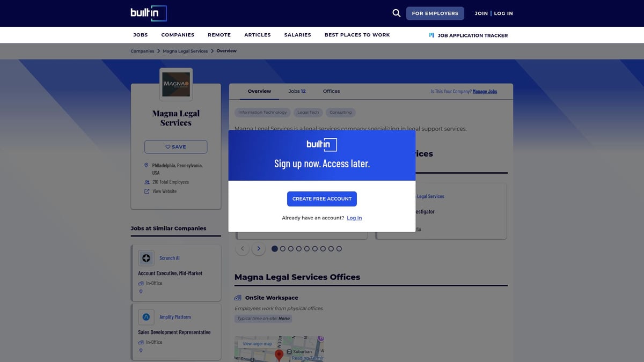Click the Scrunch AI company logo icon
Image resolution: width=644 pixels, height=362 pixels.
pyautogui.click(x=146, y=258)
